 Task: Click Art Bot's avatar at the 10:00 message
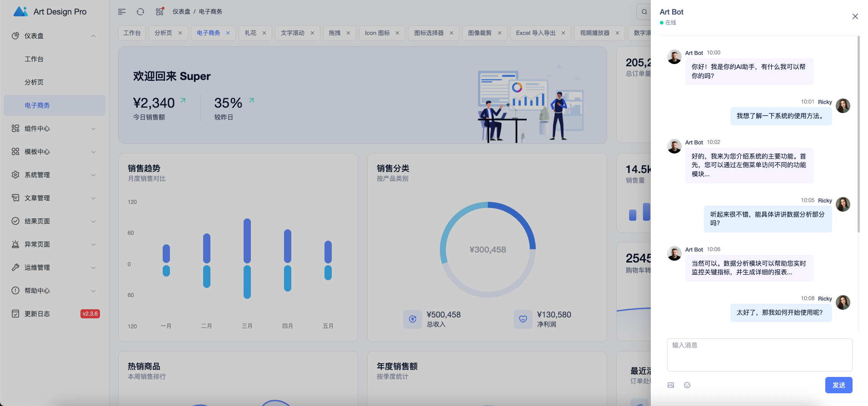click(x=674, y=57)
